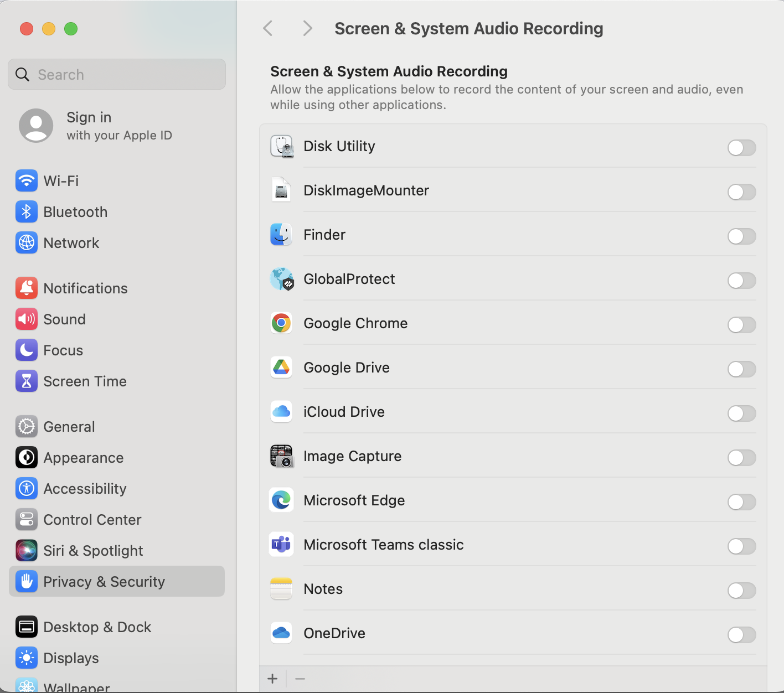Image resolution: width=784 pixels, height=693 pixels.
Task: Open Bluetooth settings from sidebar icon
Action: (27, 211)
